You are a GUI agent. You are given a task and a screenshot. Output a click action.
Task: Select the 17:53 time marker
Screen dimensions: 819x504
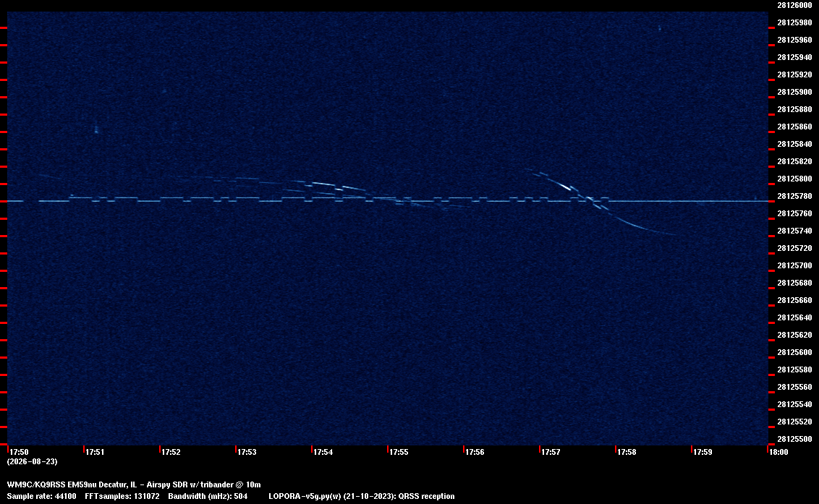247,452
